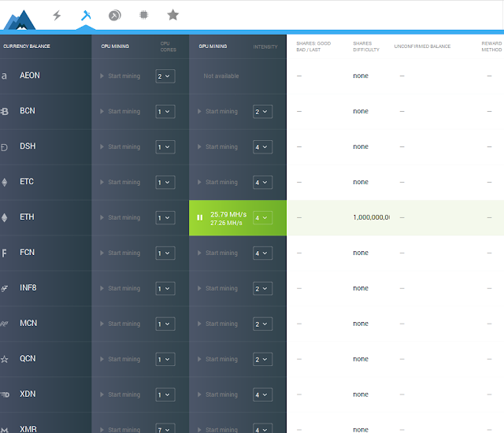Start CPU mining for AEON
Screen dimensions: 504x433
120,76
